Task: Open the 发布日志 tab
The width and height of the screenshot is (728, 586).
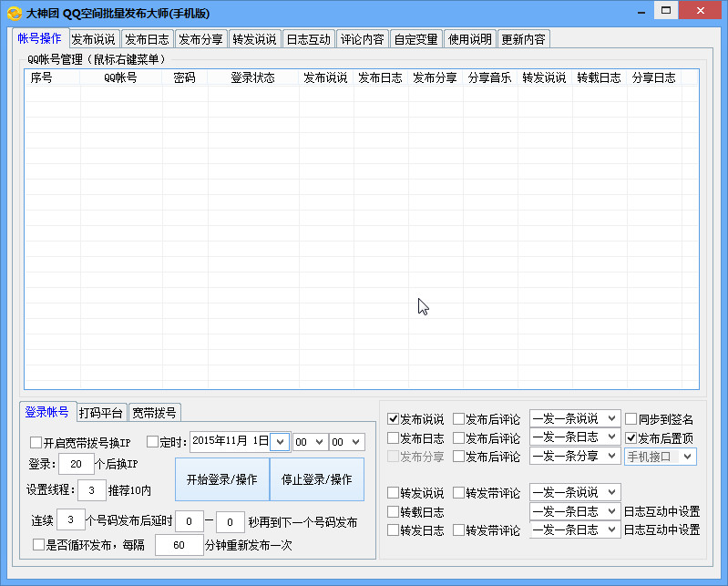Action: 148,39
